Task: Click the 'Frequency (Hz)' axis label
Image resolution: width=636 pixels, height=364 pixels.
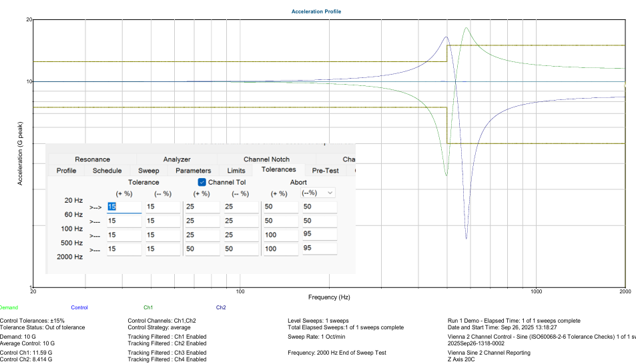Action: pos(329,297)
